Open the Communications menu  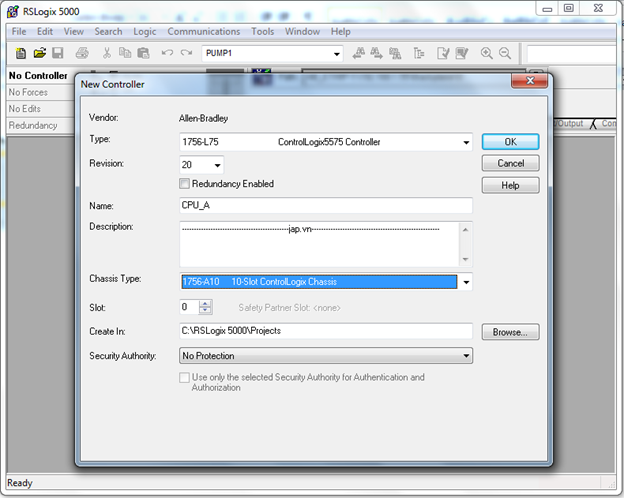pos(203,31)
